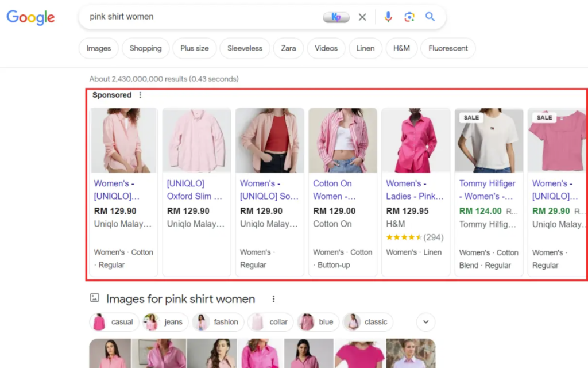This screenshot has height=368, width=588.
Task: Click the SALE badge on Tommy Hilfiger item
Action: point(471,117)
